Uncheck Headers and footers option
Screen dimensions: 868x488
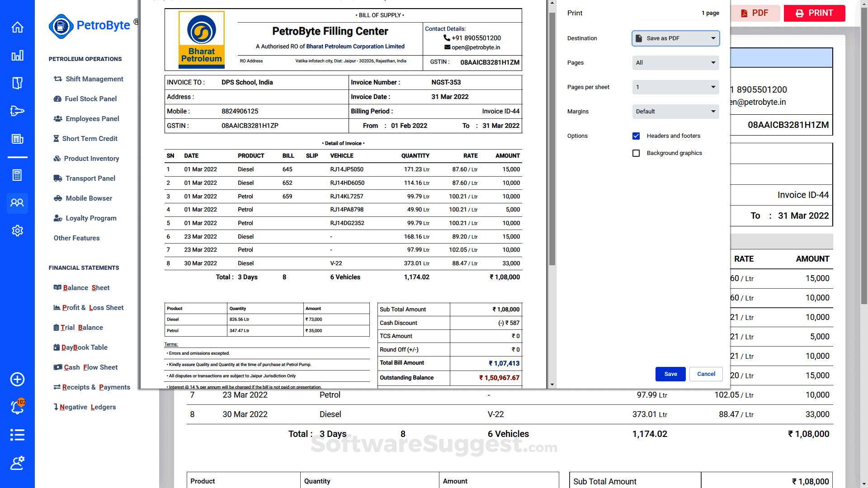pyautogui.click(x=636, y=136)
